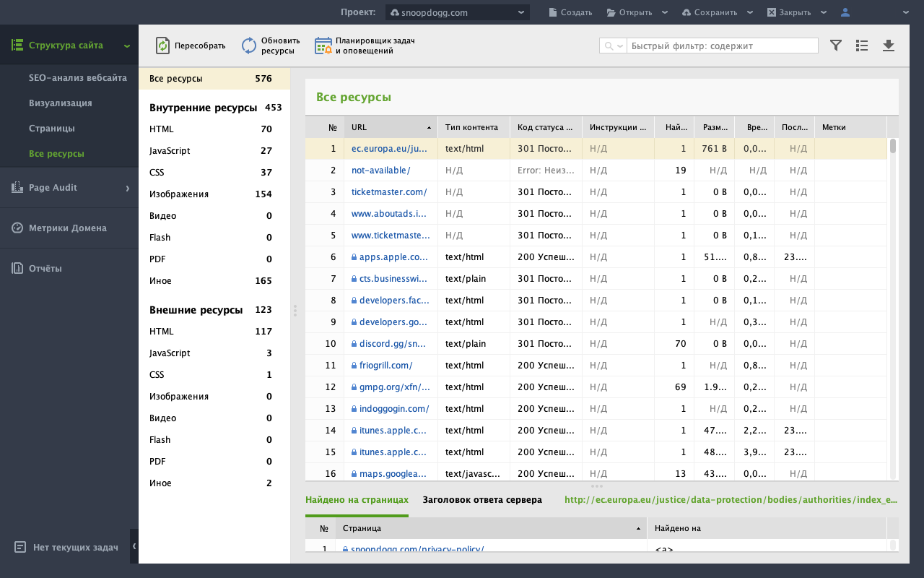Collapse the left sidebar with arrow handle
The image size is (924, 578).
[134, 547]
